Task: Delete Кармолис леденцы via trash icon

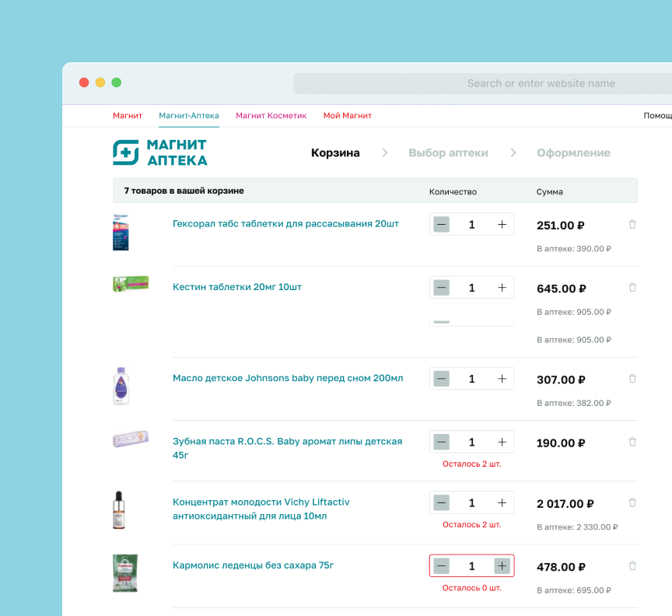Action: 632,566
